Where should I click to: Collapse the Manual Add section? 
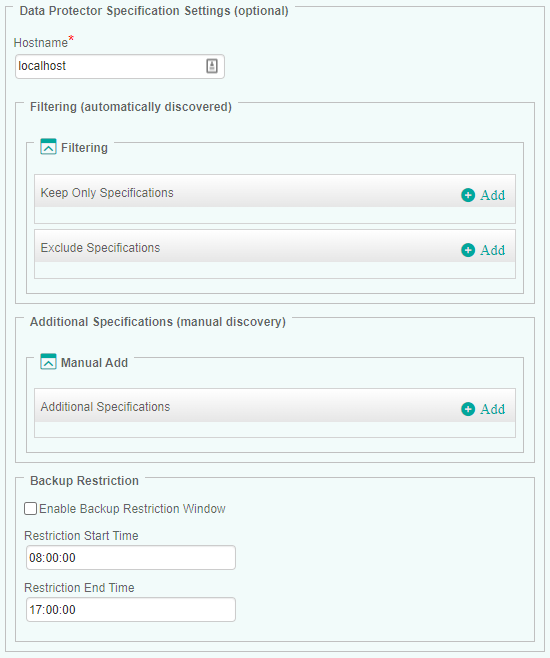pyautogui.click(x=48, y=361)
